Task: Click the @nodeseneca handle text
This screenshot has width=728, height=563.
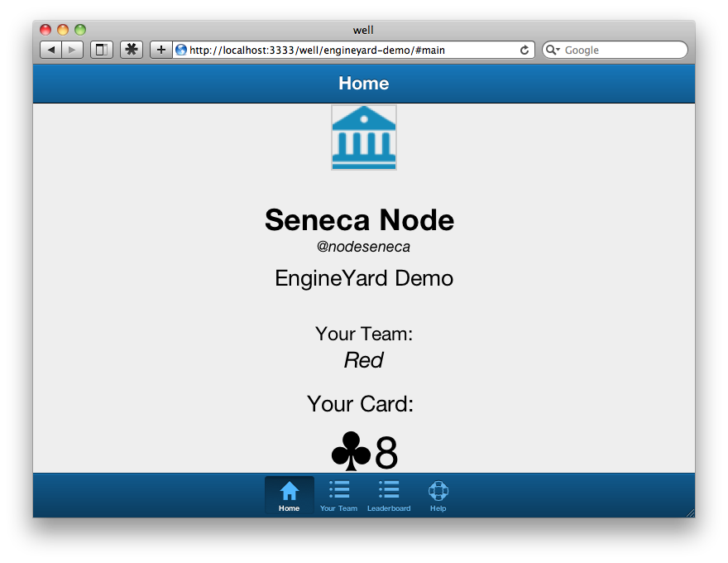Action: point(363,246)
